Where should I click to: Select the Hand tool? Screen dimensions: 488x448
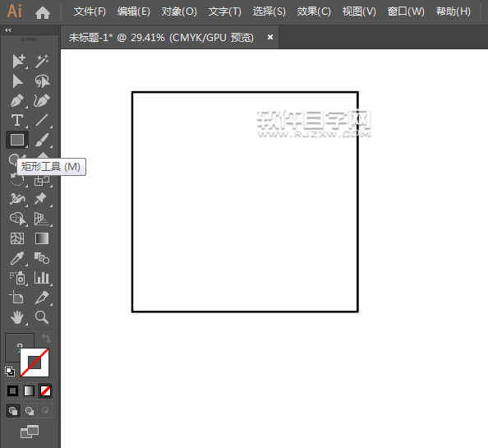click(17, 317)
